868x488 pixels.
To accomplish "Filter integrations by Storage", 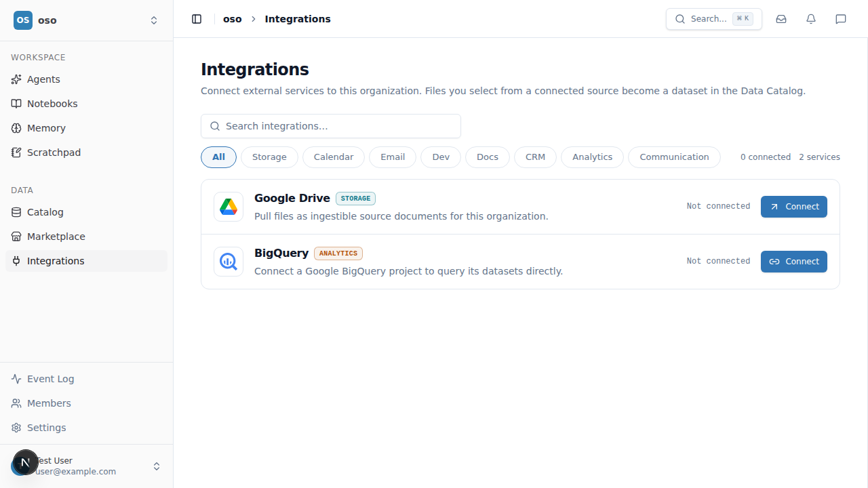I will click(269, 157).
